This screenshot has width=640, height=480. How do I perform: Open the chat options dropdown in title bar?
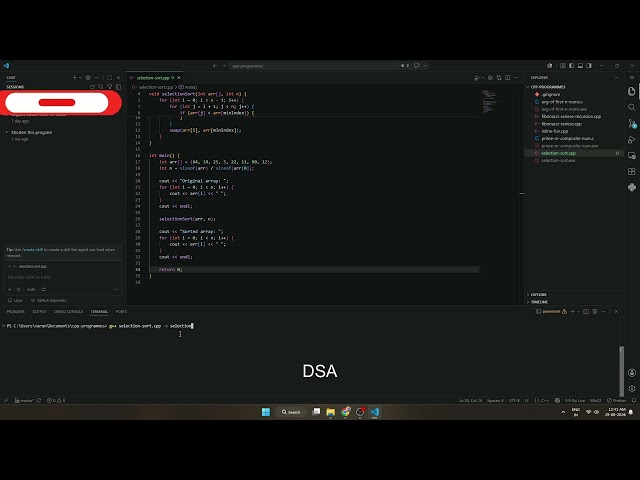[424, 66]
